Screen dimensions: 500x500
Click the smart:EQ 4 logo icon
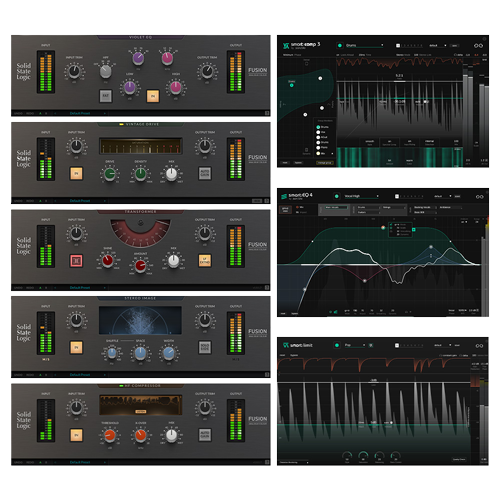284,197
